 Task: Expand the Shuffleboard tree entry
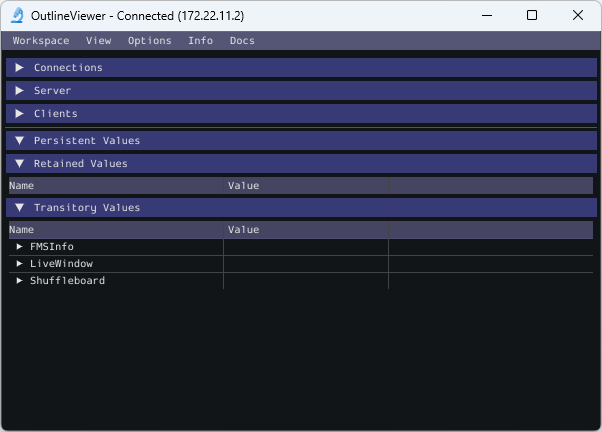click(x=20, y=281)
